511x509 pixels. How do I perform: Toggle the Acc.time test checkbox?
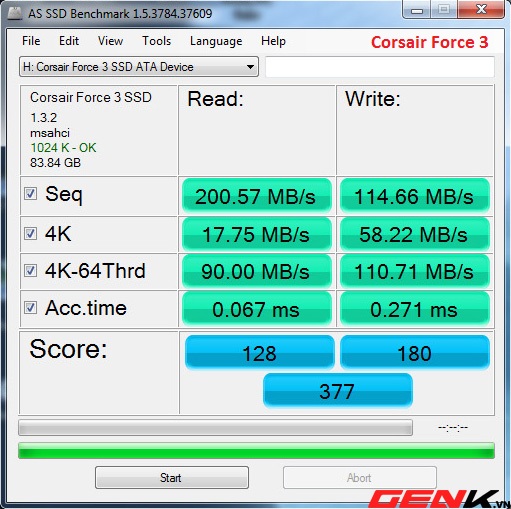30,308
